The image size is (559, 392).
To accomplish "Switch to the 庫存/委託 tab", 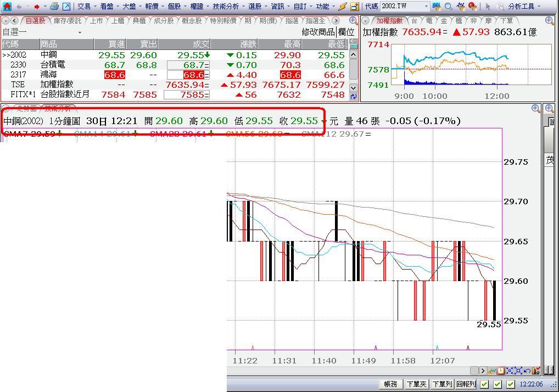I will 68,21.
